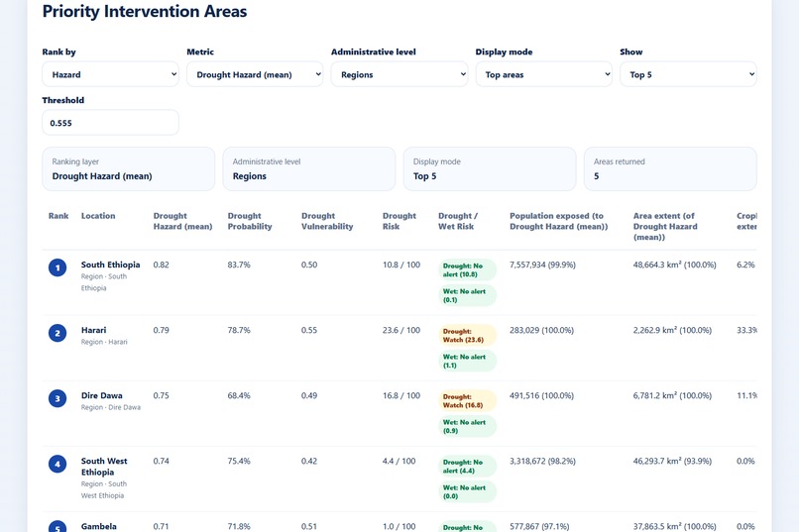
Task: Open the Show dropdown showing Top 5
Action: [688, 74]
